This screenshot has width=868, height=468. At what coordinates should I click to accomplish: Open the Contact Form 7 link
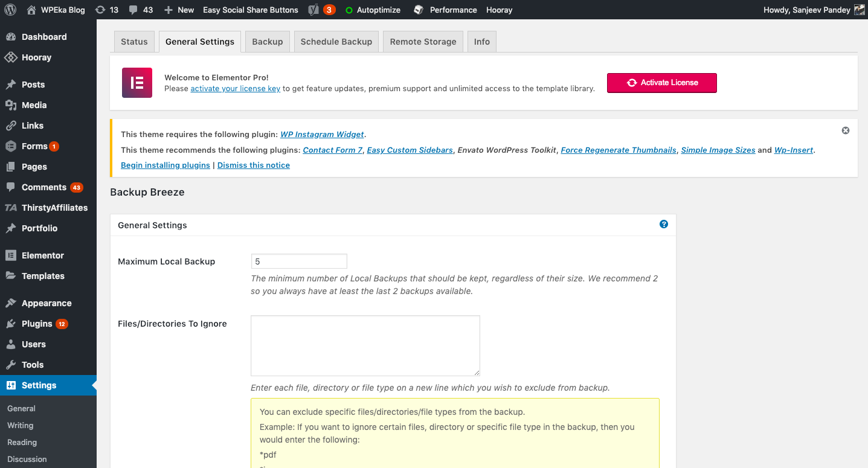[x=332, y=150]
